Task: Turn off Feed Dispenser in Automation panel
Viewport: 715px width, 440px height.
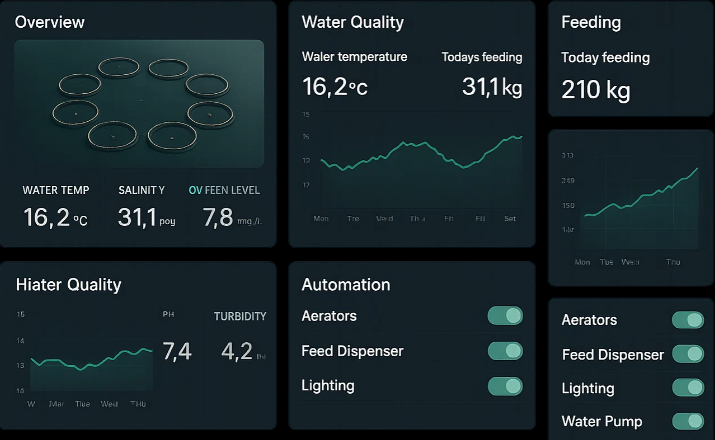Action: (x=505, y=351)
